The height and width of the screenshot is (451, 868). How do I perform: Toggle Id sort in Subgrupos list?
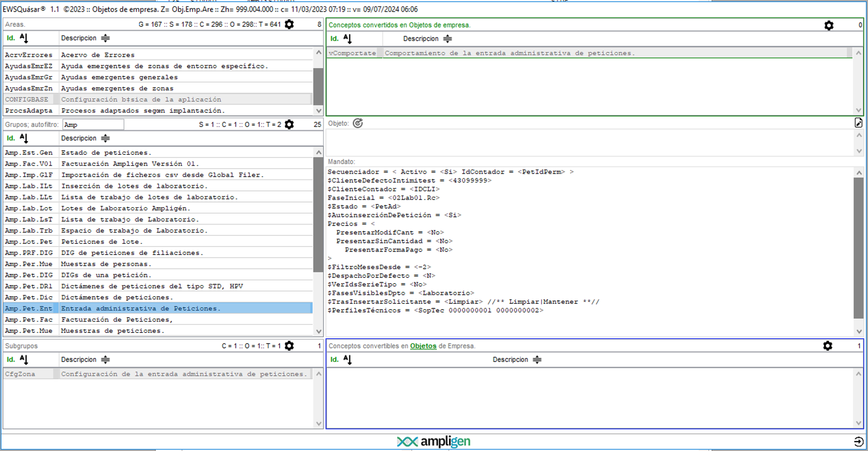click(24, 360)
